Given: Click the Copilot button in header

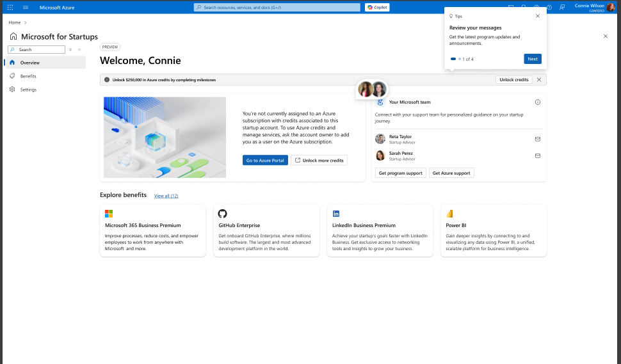Looking at the screenshot, I should pyautogui.click(x=377, y=8).
